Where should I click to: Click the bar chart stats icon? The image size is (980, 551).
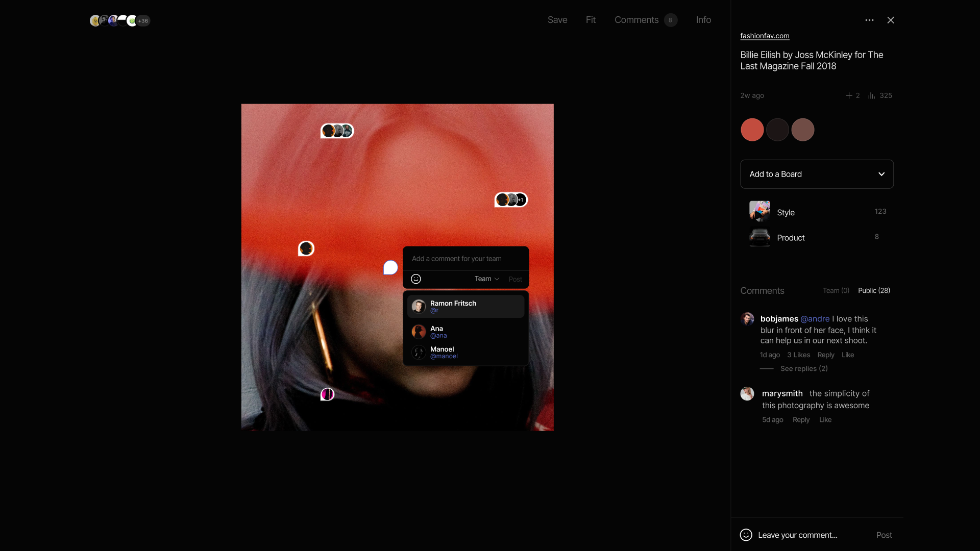click(x=872, y=95)
